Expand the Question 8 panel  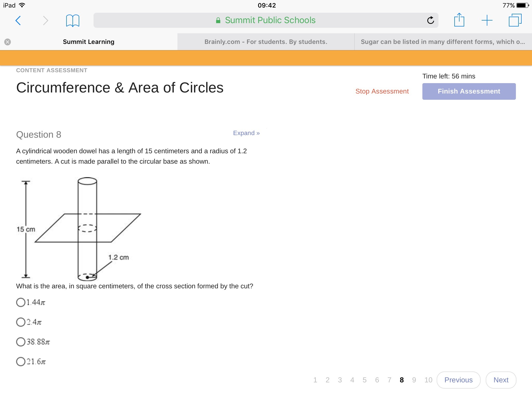tap(246, 133)
